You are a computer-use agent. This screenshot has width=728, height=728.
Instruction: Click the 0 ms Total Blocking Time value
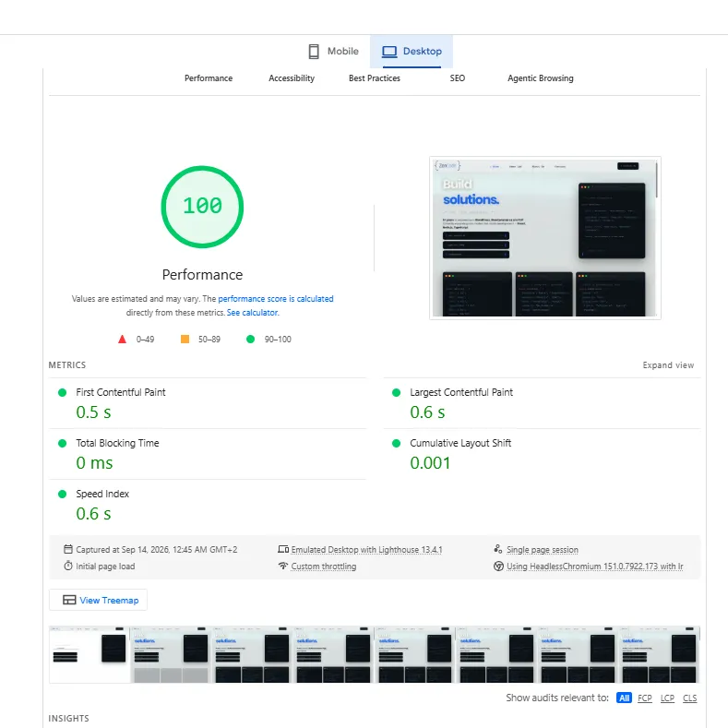(94, 463)
